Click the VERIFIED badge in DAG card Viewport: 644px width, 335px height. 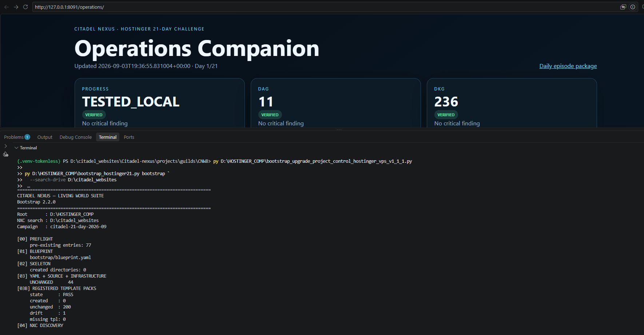(x=270, y=115)
